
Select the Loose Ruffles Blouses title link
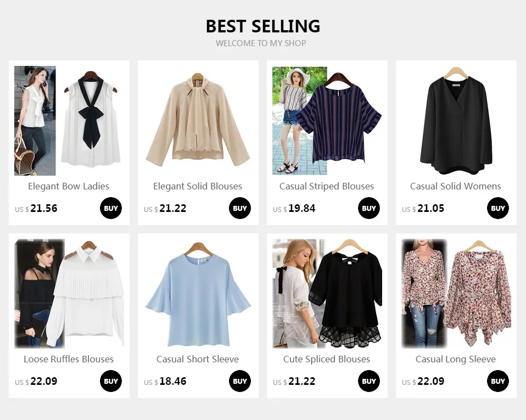tap(69, 359)
